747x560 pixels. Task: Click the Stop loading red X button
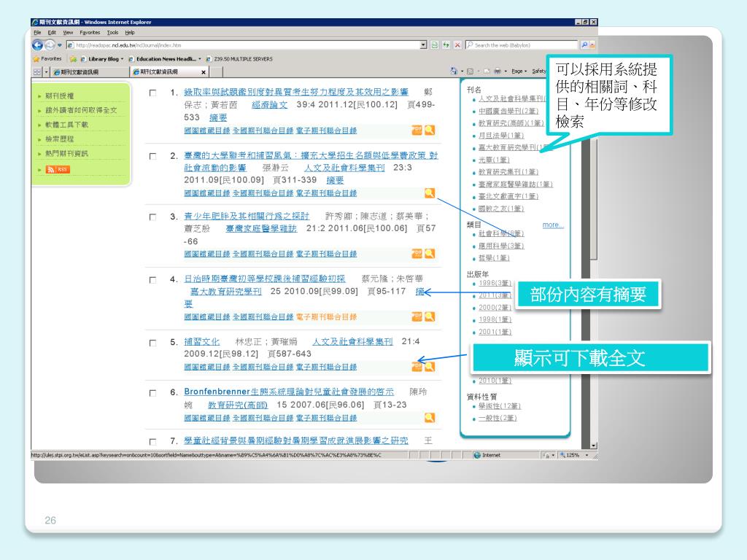(457, 45)
